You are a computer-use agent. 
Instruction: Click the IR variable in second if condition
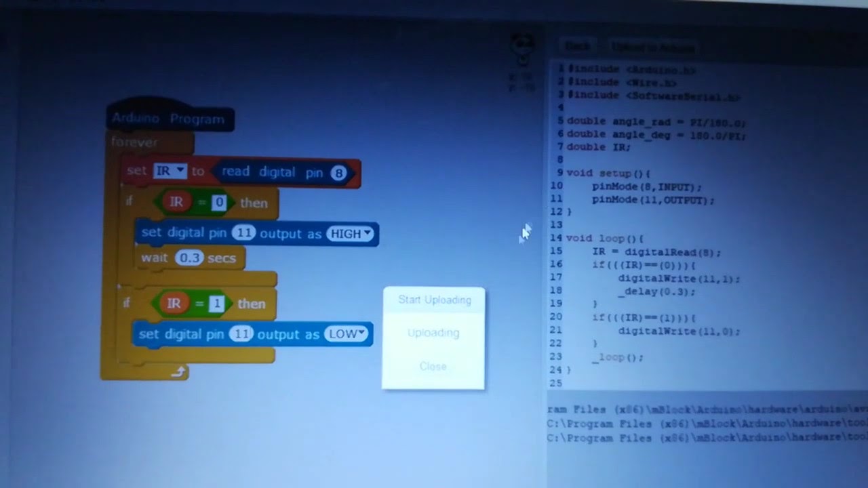click(x=174, y=304)
